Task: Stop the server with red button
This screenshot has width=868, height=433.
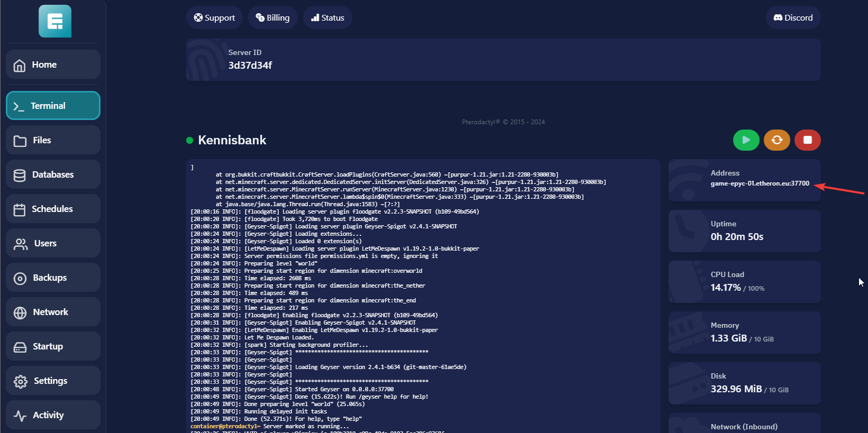Action: tap(807, 140)
